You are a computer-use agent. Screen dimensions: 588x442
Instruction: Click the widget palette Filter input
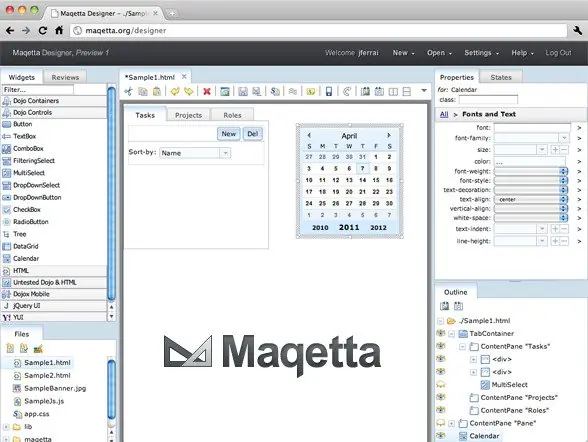click(x=38, y=90)
